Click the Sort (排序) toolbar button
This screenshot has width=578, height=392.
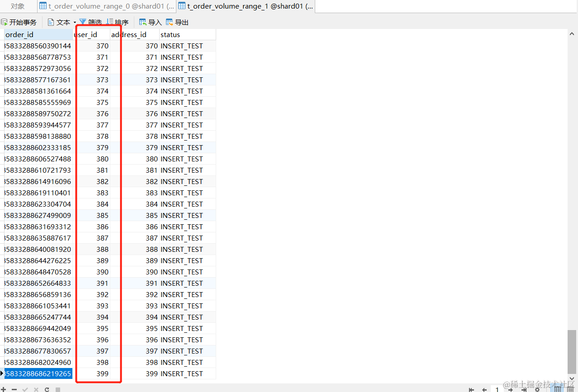tap(117, 22)
